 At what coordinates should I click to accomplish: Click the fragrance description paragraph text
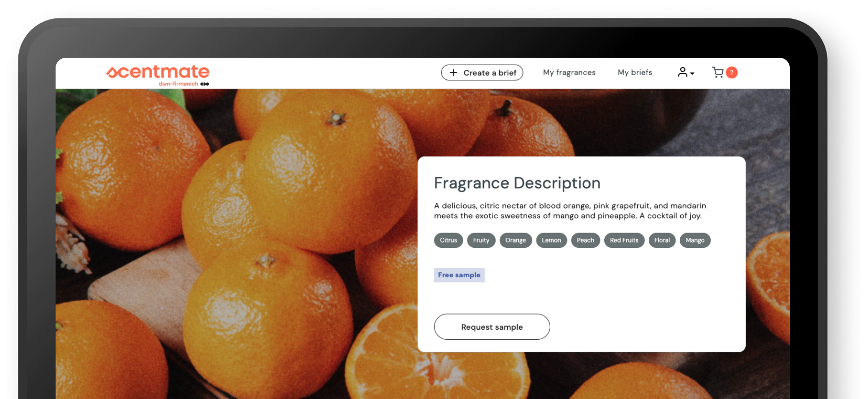click(x=570, y=211)
